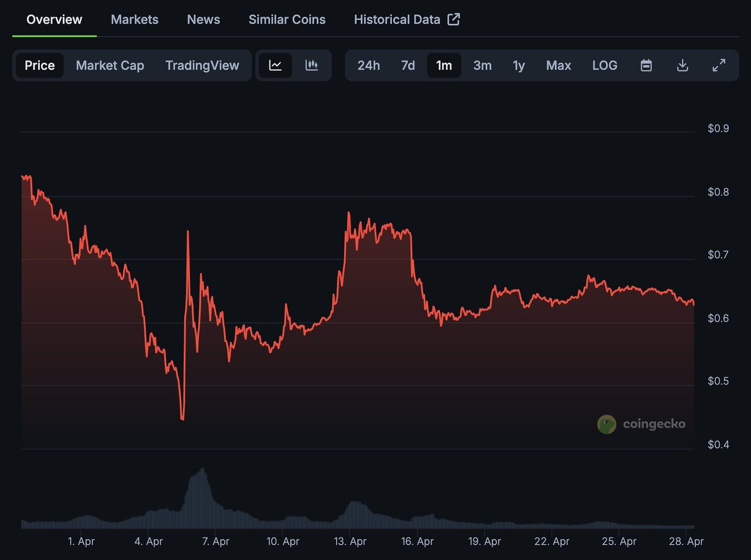Image resolution: width=751 pixels, height=560 pixels.
Task: Switch chart to TradingView
Action: click(202, 65)
